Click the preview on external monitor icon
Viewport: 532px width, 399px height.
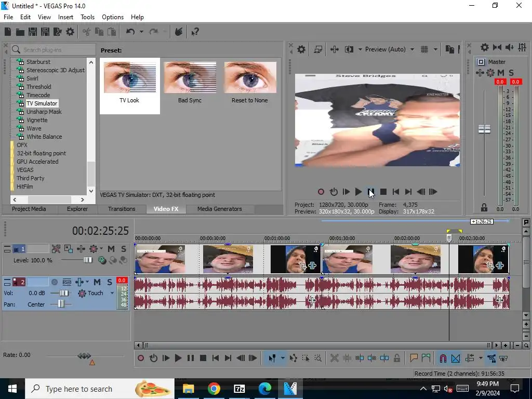318,49
